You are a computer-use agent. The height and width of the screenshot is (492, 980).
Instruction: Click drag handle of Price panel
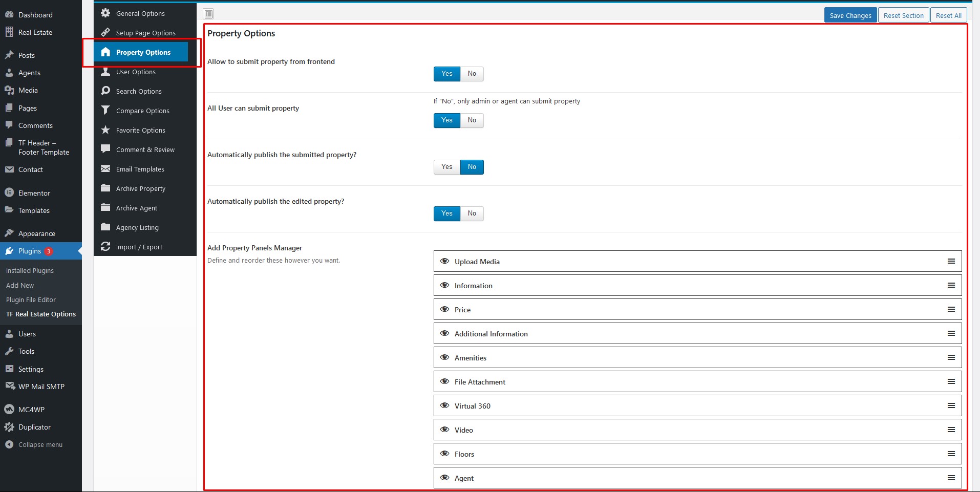951,309
